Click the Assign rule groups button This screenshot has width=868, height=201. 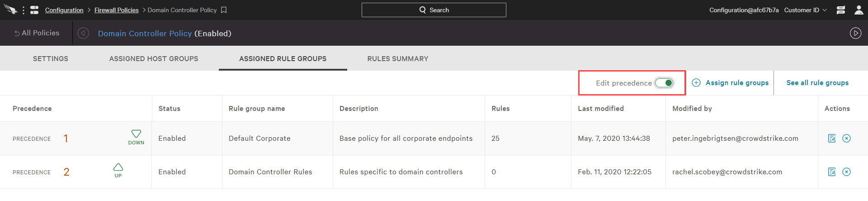click(730, 83)
